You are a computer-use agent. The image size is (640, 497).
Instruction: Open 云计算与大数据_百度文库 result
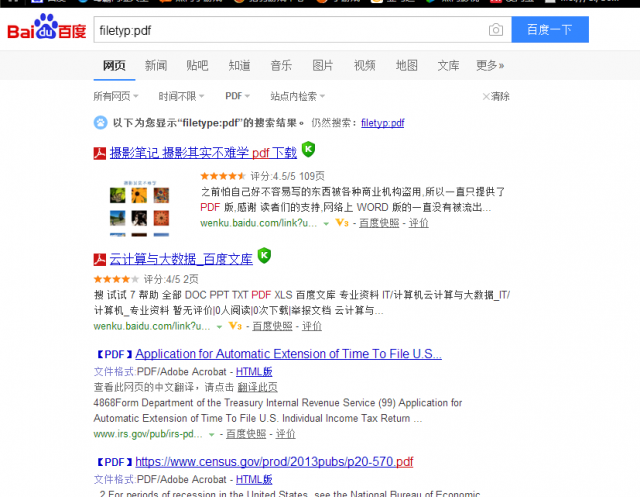[181, 259]
